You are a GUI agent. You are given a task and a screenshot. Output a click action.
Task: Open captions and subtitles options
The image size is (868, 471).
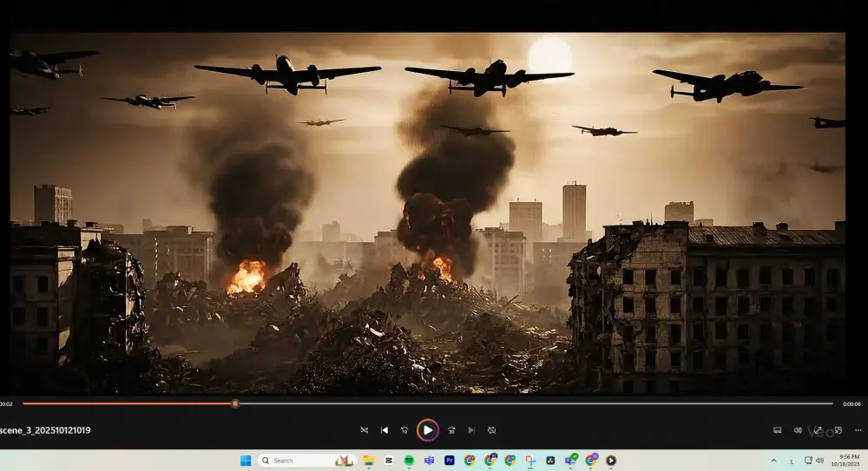(x=777, y=430)
